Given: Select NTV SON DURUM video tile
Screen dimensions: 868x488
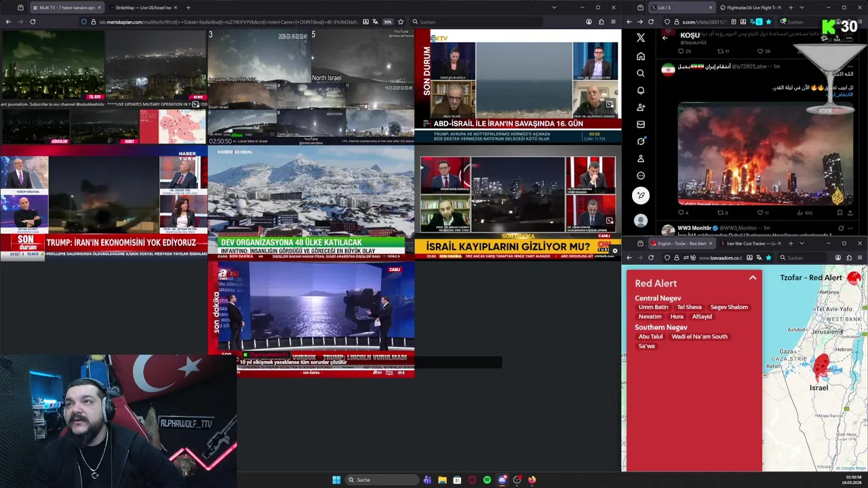Looking at the screenshot, I should [x=518, y=87].
